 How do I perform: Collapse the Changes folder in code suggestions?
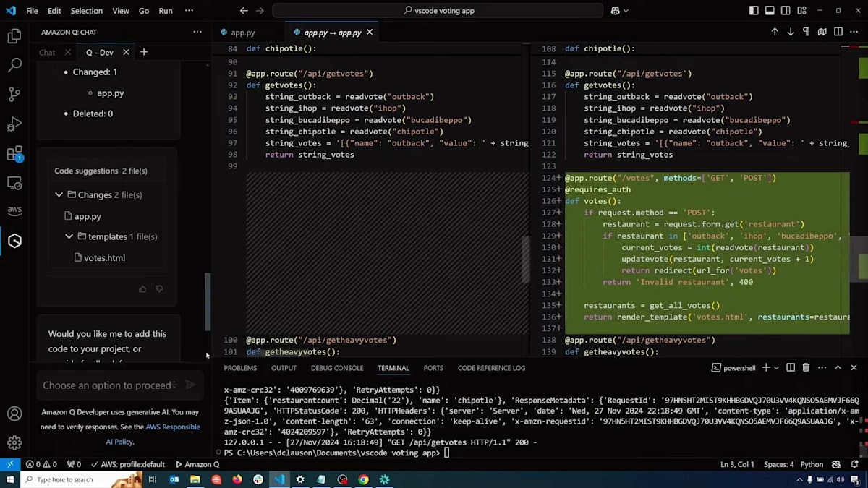coord(59,195)
